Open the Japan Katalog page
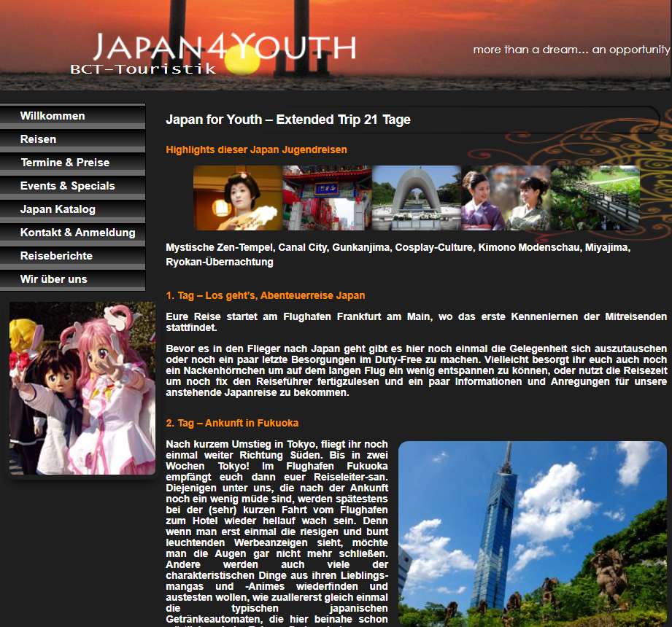The height and width of the screenshot is (627, 672). pyautogui.click(x=72, y=209)
